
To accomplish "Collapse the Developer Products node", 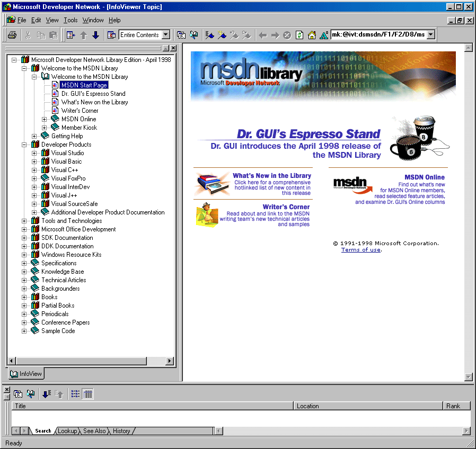I will click(x=24, y=145).
